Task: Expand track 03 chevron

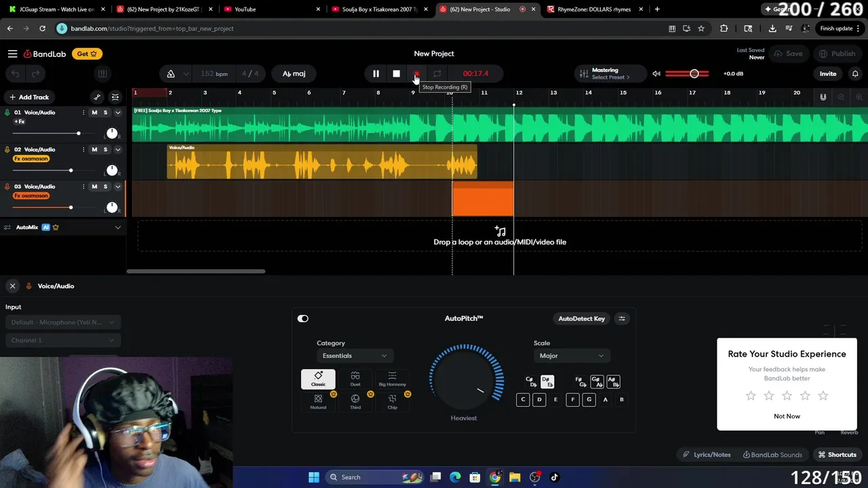Action: [118, 187]
